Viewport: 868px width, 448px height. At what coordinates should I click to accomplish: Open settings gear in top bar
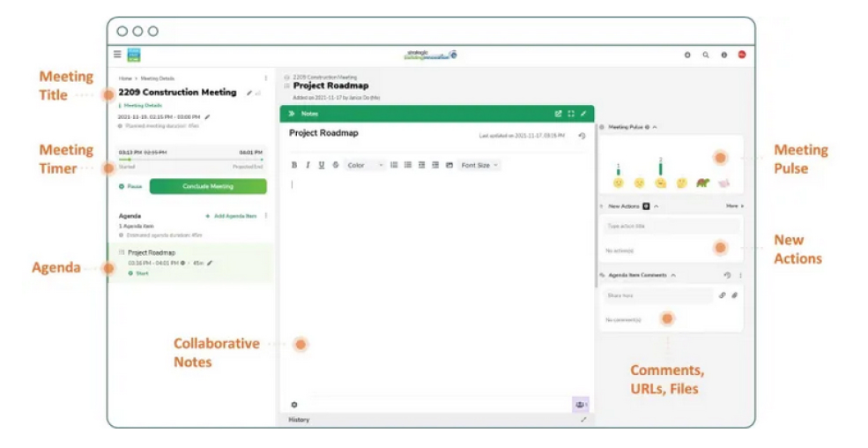click(687, 55)
